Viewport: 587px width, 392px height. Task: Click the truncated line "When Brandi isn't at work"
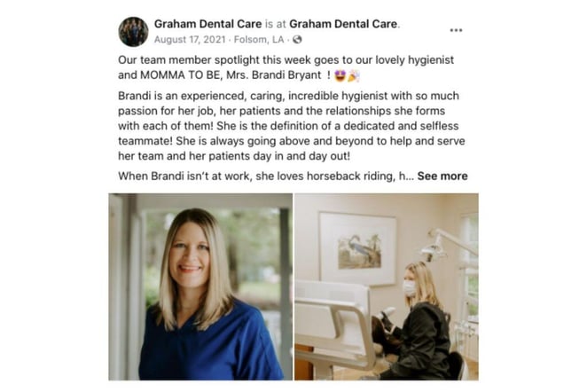tap(266, 176)
